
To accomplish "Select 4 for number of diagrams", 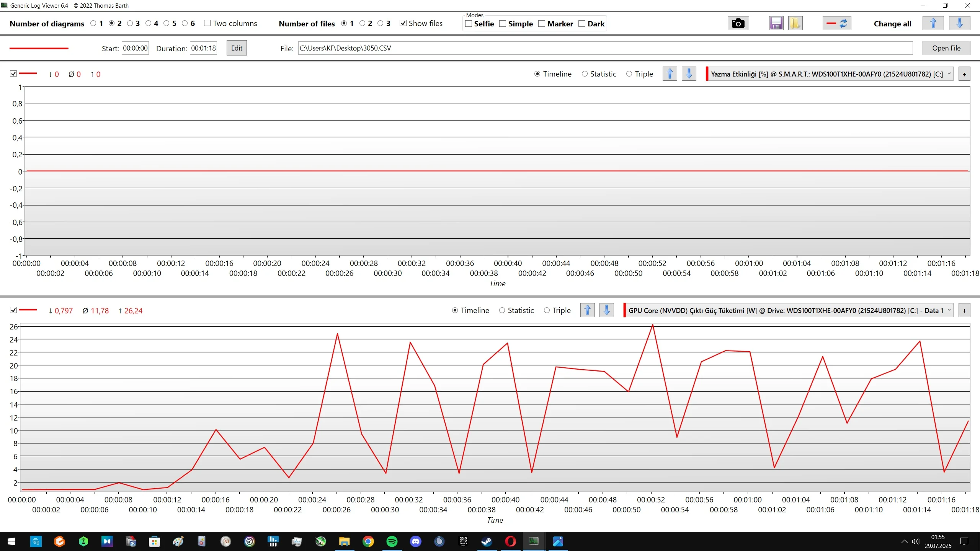I will (x=149, y=23).
